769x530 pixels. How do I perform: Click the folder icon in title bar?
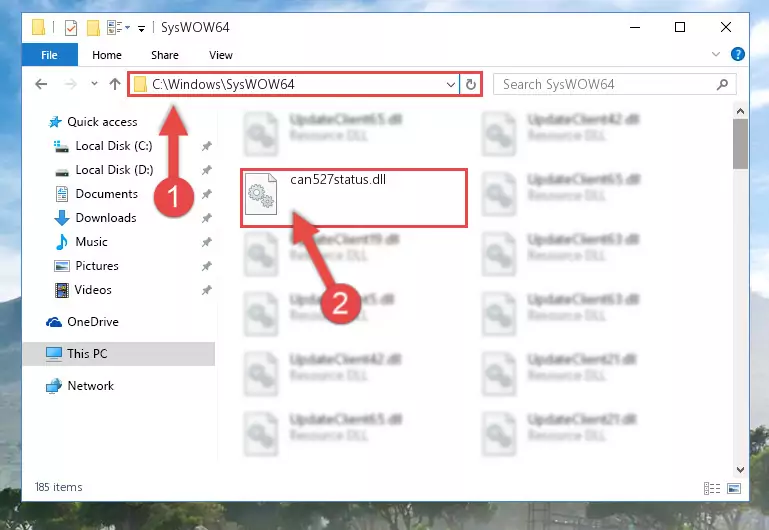pyautogui.click(x=38, y=27)
